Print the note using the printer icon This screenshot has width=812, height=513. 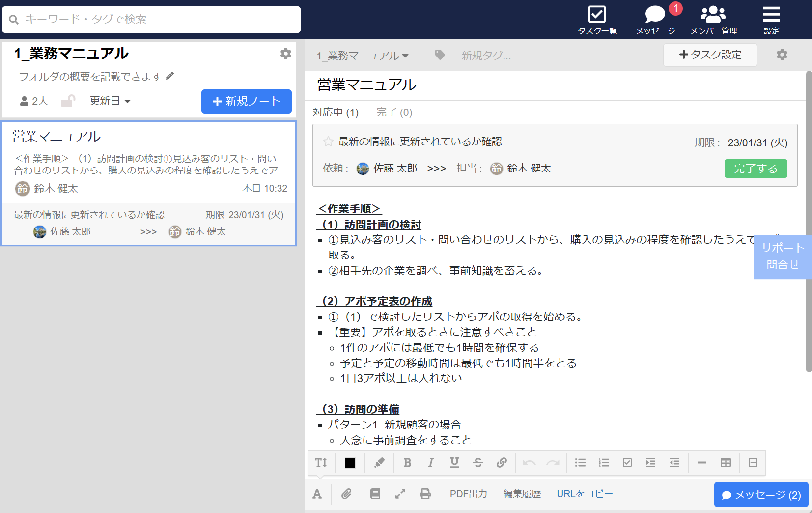(x=425, y=494)
